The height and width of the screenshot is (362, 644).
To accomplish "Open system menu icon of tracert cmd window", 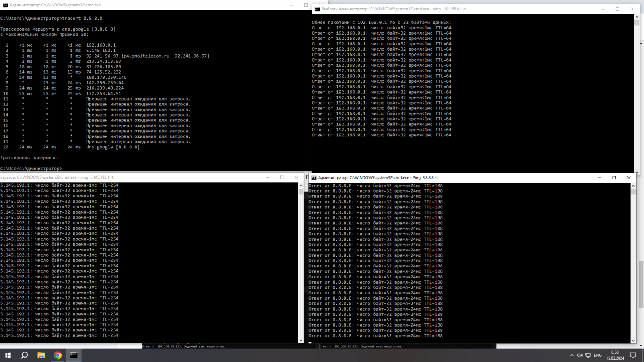I will [5, 5].
